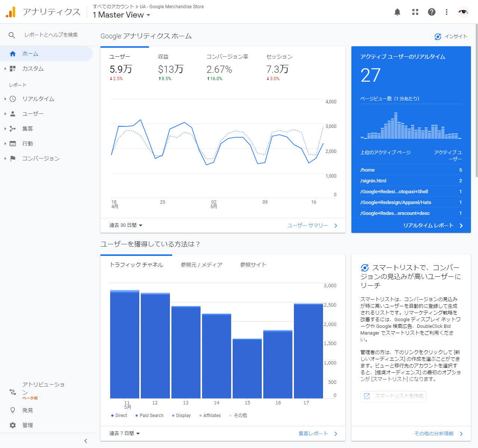Screen dimensions: 478x448
Task: Click the Attribution path icon
Action: [x=13, y=392]
